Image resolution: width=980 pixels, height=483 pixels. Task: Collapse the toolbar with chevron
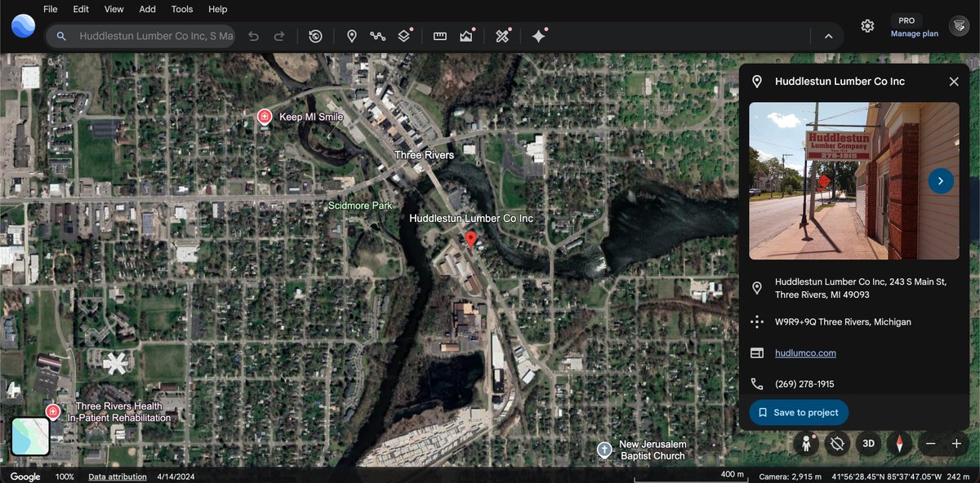click(x=828, y=36)
